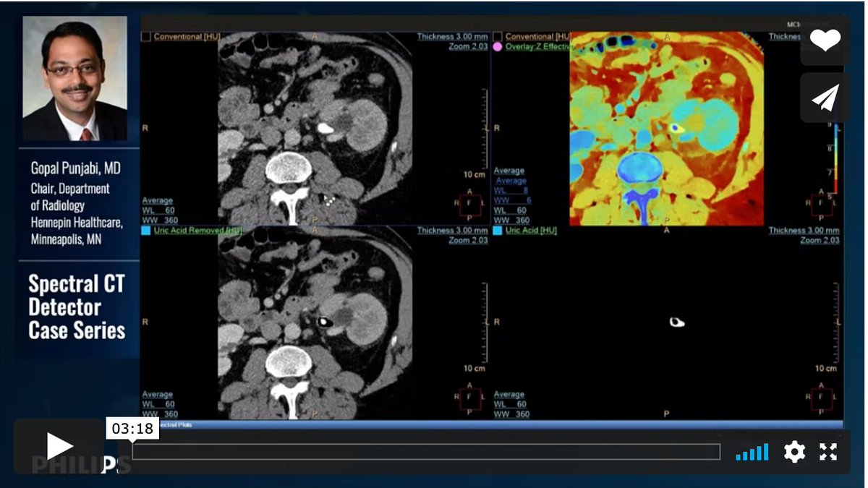Click Thickness 3.00 mm in Uric Acid Removed pane
This screenshot has height=488, width=868.
click(x=452, y=231)
